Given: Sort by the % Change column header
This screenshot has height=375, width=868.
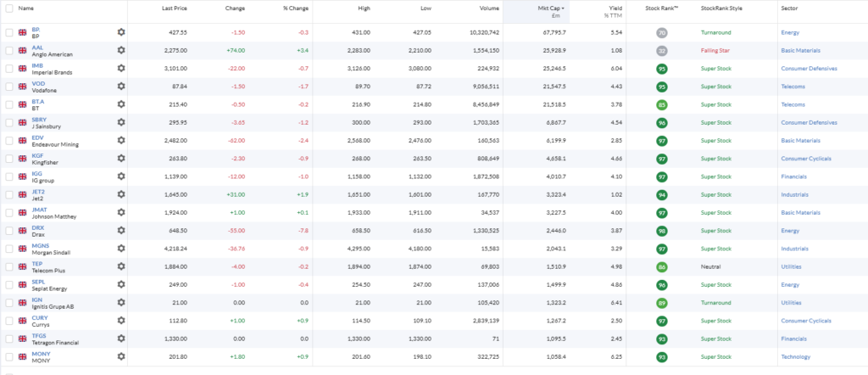Looking at the screenshot, I should [296, 8].
